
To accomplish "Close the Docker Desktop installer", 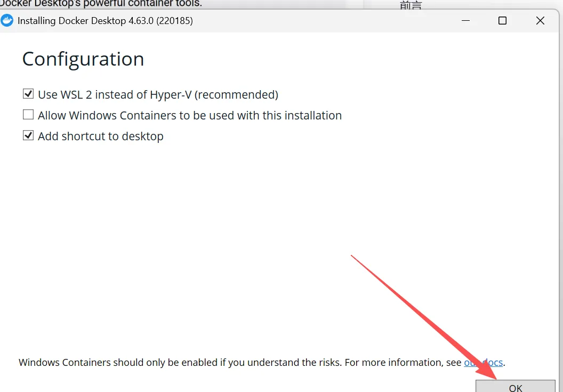I will click(540, 20).
